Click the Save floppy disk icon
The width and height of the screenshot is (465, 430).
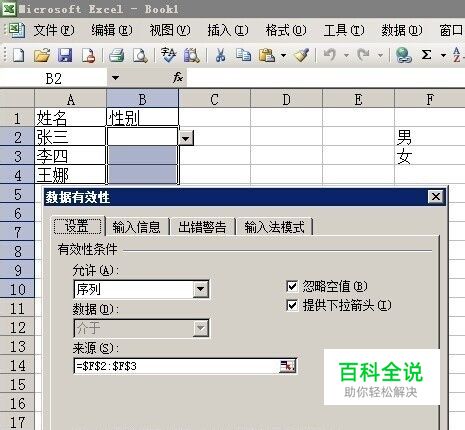coord(65,55)
